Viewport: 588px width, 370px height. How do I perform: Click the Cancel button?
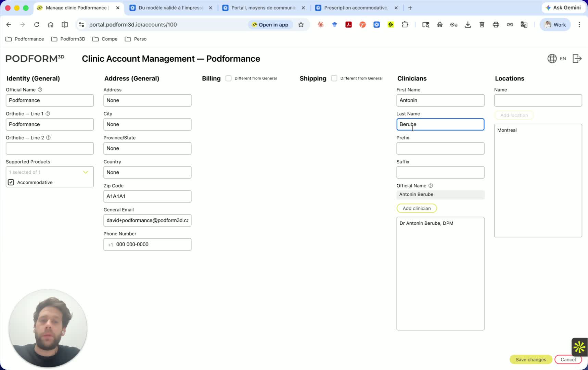pos(568,359)
